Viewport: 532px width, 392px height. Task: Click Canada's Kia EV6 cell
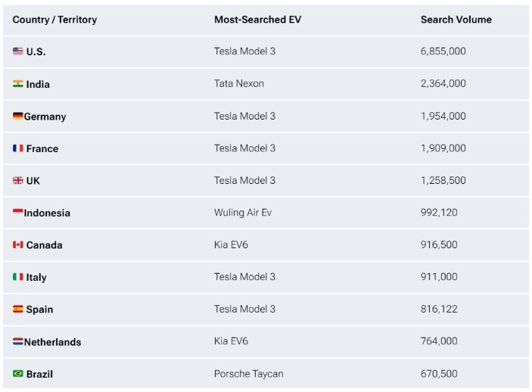(x=231, y=244)
